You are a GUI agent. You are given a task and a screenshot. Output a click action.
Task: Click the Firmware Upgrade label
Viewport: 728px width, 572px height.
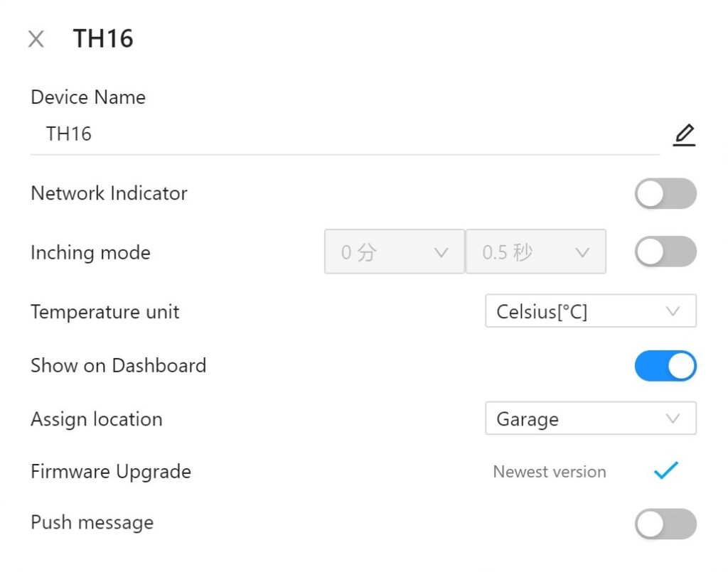click(x=111, y=472)
